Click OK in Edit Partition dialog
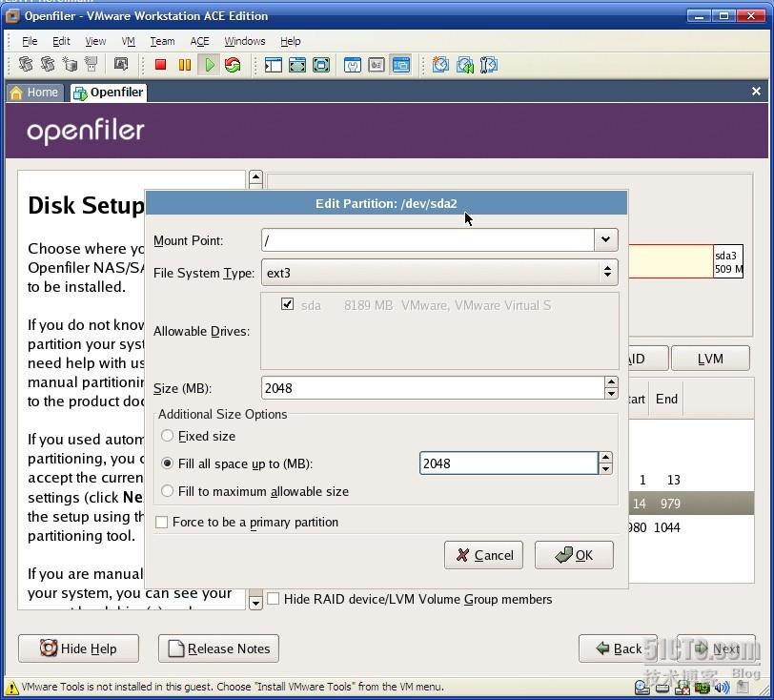 click(x=574, y=555)
